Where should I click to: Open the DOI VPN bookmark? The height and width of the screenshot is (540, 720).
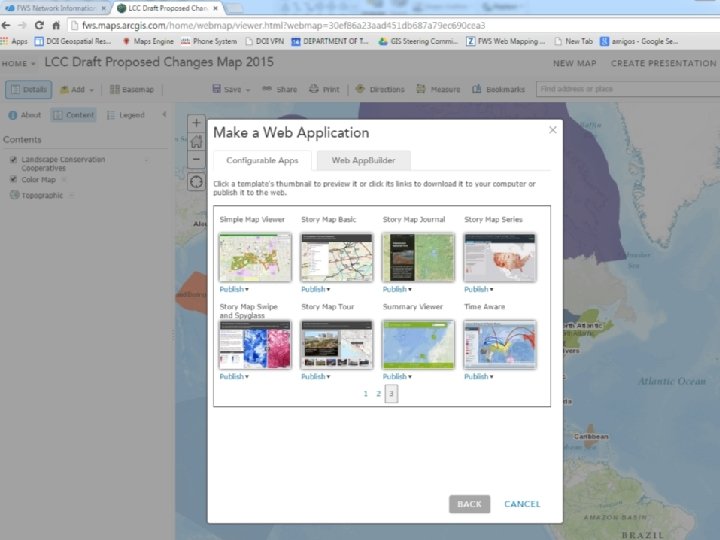(265, 41)
